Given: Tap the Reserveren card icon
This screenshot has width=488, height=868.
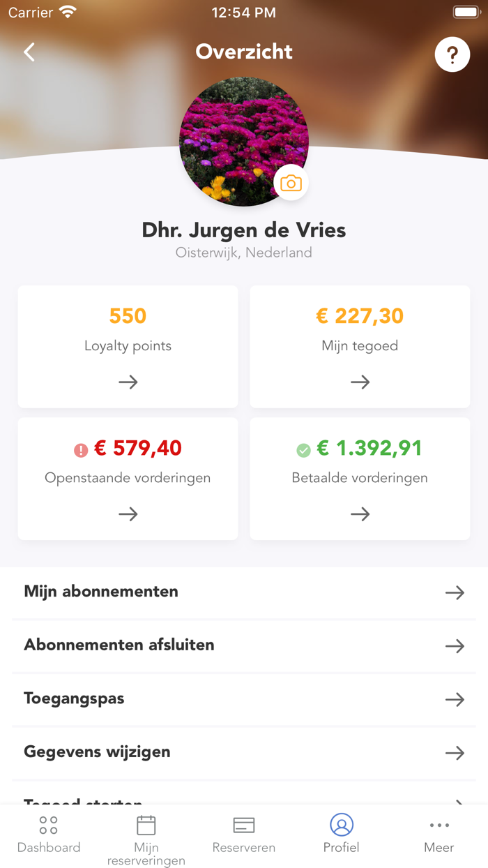Looking at the screenshot, I should pos(244,824).
